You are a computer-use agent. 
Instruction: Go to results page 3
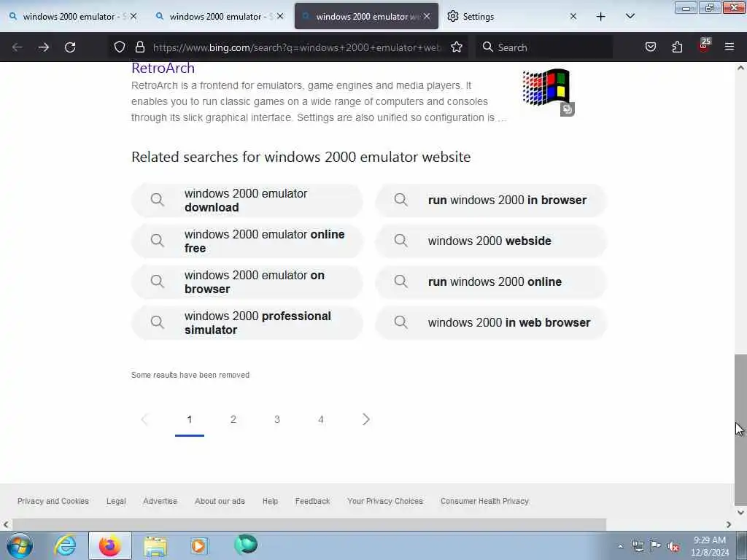[276, 419]
